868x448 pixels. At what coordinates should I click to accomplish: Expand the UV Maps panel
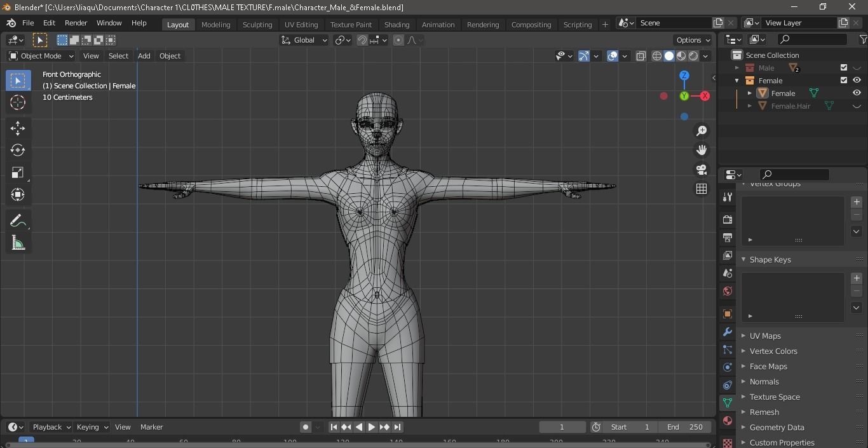click(x=765, y=336)
